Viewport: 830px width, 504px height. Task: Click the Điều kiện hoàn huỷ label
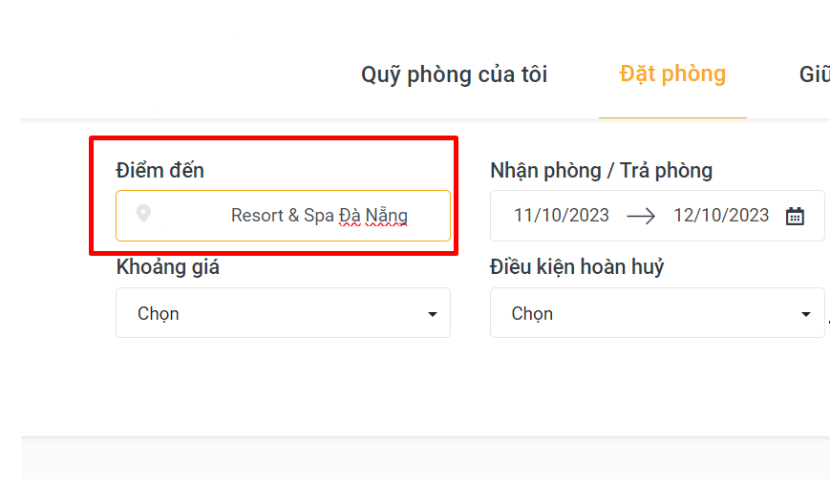[x=577, y=267]
